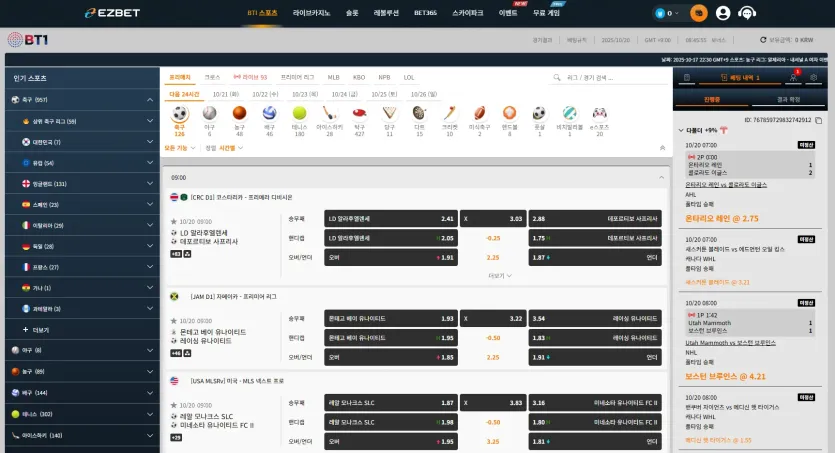Collapse the sports filter bar double chevron
This screenshot has height=453, width=835.
662,148
